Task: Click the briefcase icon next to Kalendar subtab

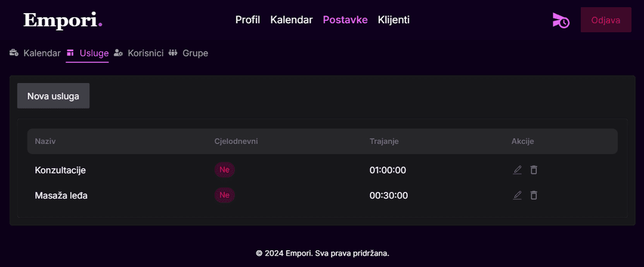Action: (14, 53)
